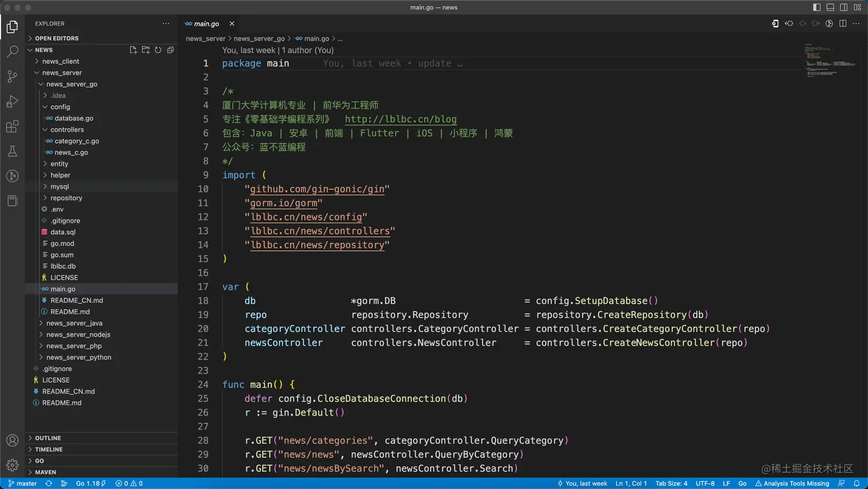
Task: Toggle file blame annotations in editor toolbar
Action: 830,24
